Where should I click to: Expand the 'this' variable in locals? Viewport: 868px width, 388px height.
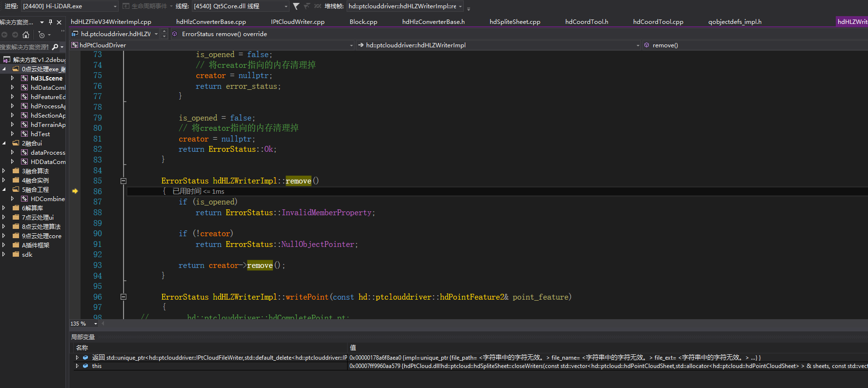[x=77, y=366]
